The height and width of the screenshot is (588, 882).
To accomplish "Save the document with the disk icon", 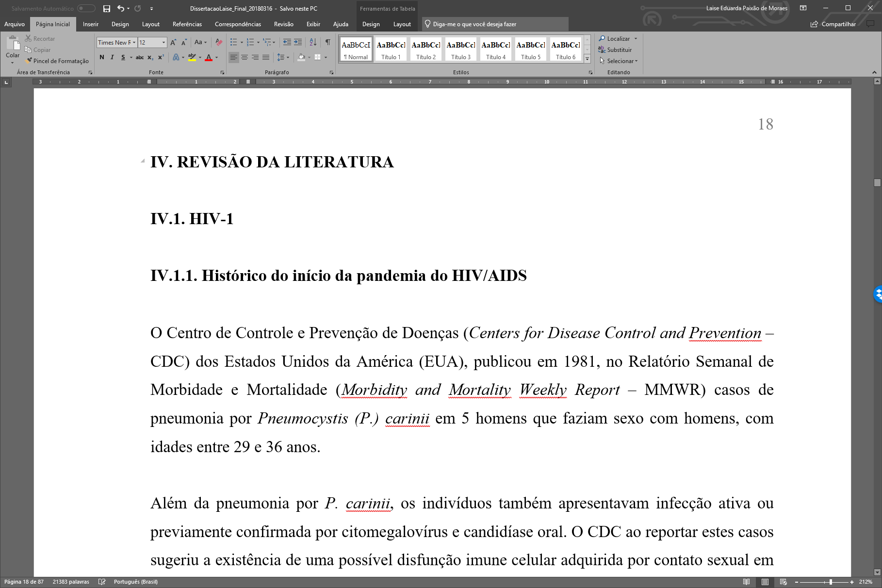I will [x=107, y=8].
